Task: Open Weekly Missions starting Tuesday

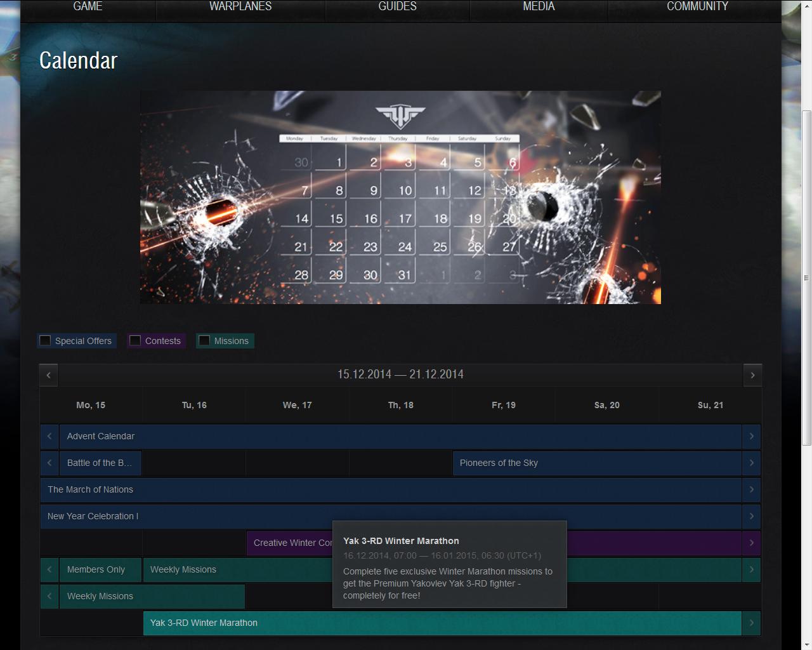Action: (x=238, y=569)
